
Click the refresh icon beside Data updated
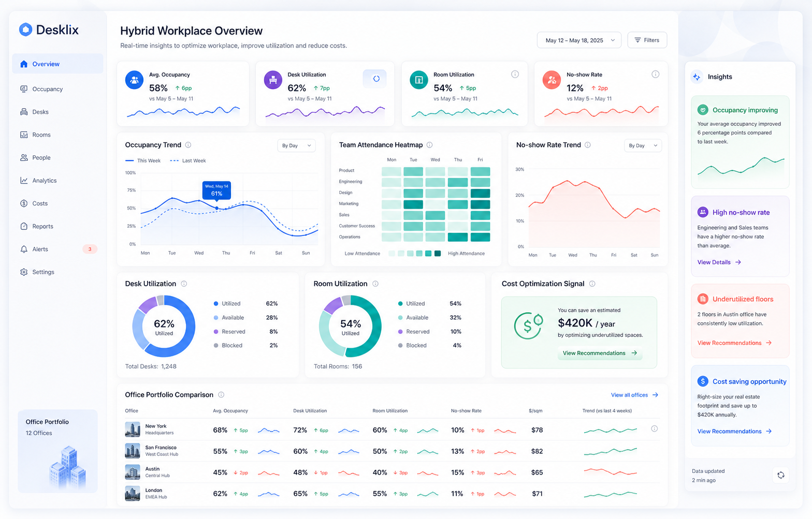[780, 475]
